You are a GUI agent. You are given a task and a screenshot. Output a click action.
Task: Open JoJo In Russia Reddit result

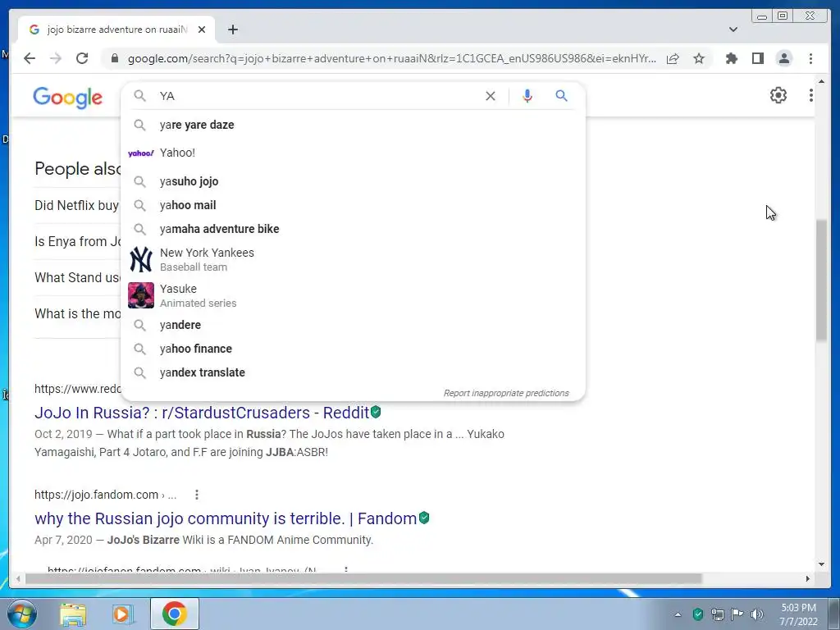(202, 413)
